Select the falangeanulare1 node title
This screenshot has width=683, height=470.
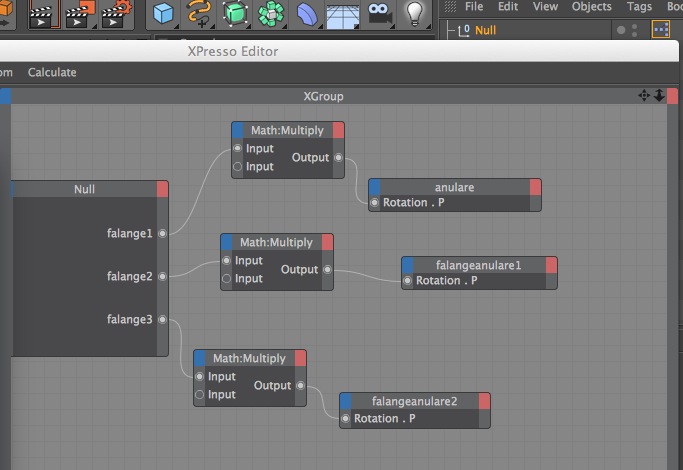pyautogui.click(x=479, y=265)
